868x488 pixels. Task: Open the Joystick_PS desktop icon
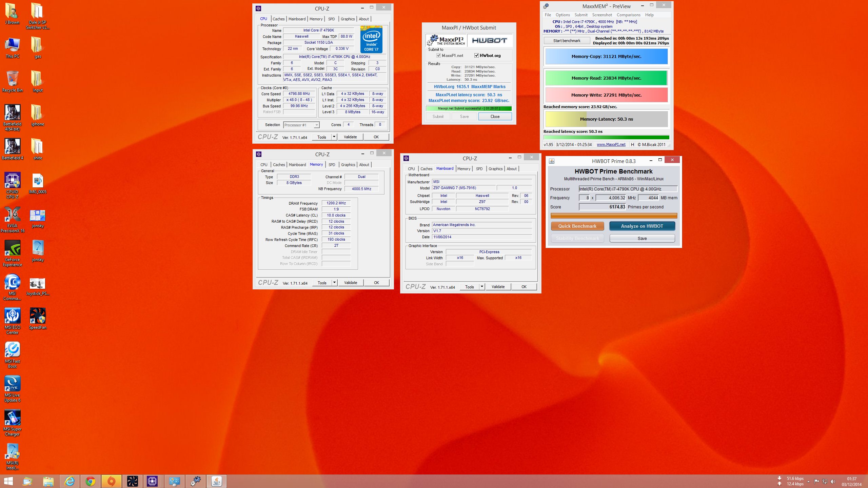click(x=38, y=287)
